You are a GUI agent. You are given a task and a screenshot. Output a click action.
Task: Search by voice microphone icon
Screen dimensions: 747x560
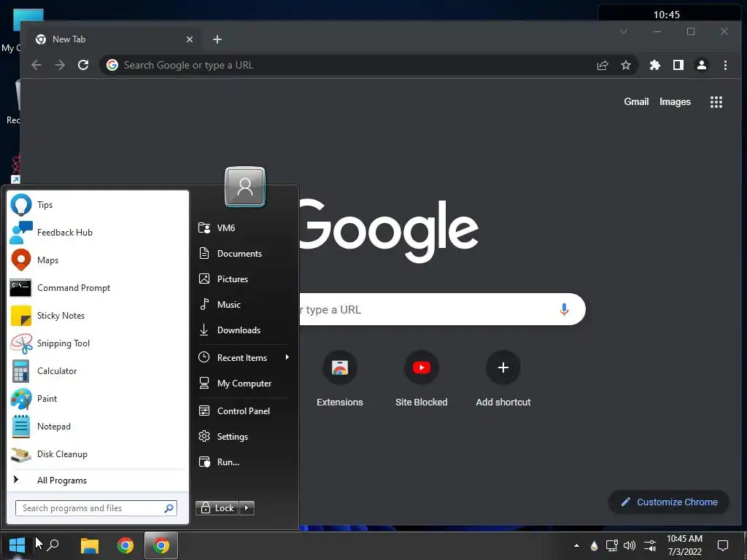564,309
